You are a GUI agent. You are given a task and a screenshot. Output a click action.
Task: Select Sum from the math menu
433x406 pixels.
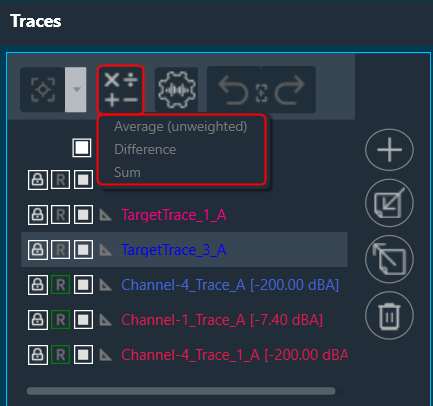[127, 172]
